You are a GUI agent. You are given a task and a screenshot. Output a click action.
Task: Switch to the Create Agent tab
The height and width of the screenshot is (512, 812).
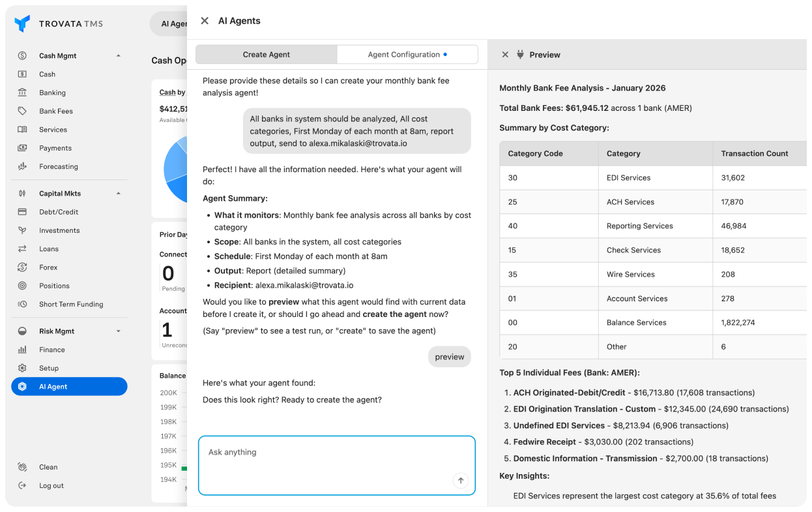(266, 55)
